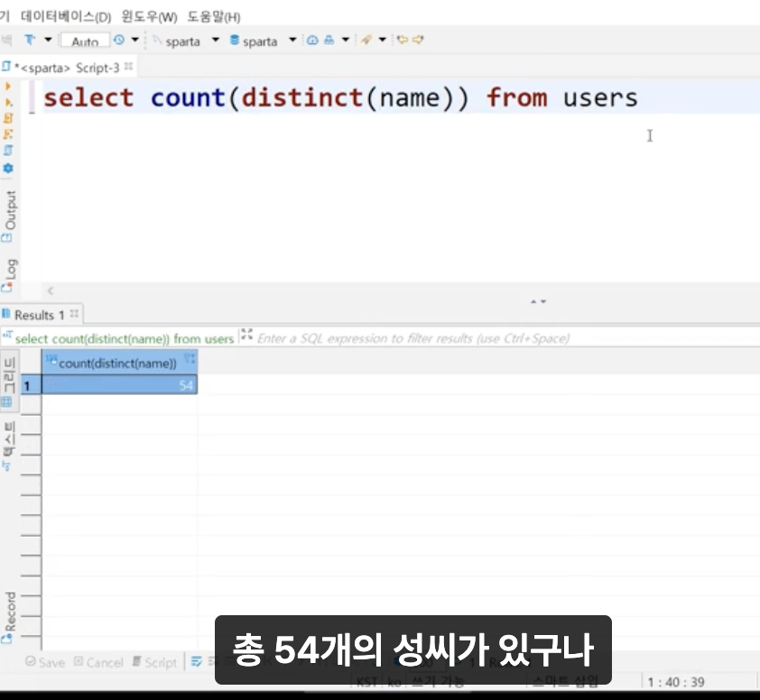Click the transaction mode icon in toolbar
760x700 pixels.
[x=30, y=40]
